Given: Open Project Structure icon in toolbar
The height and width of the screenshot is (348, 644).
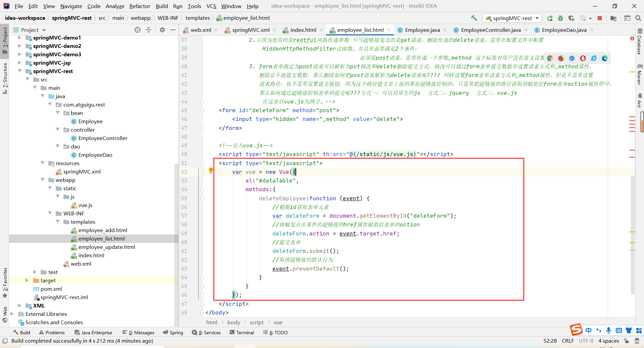Looking at the screenshot, I should [x=613, y=18].
